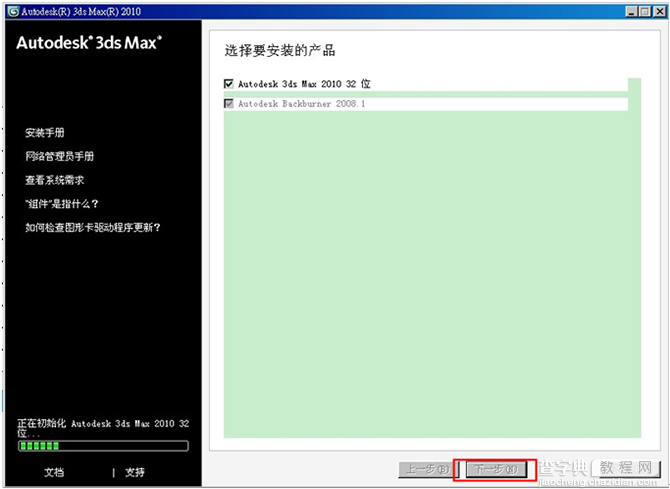
Task: Click the 下一步(N) button
Action: click(496, 469)
